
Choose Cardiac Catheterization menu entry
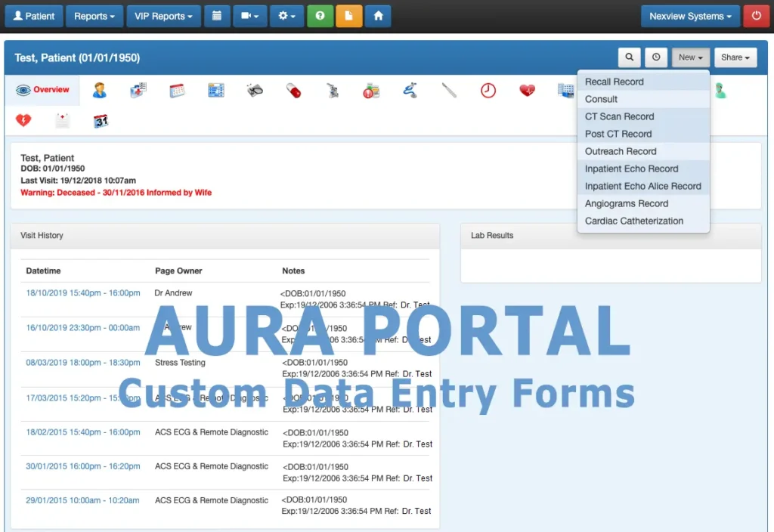(x=643, y=221)
